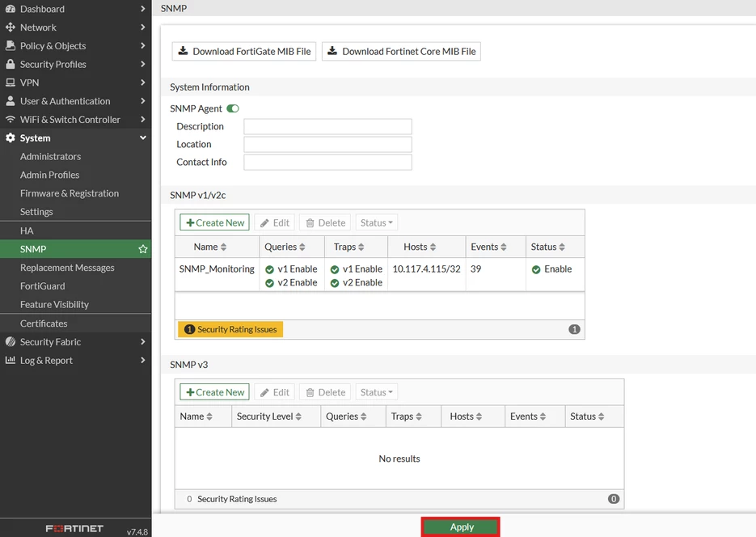Toggle the SNMP Agent switch
Viewport: 756px width, 537px height.
click(x=233, y=108)
